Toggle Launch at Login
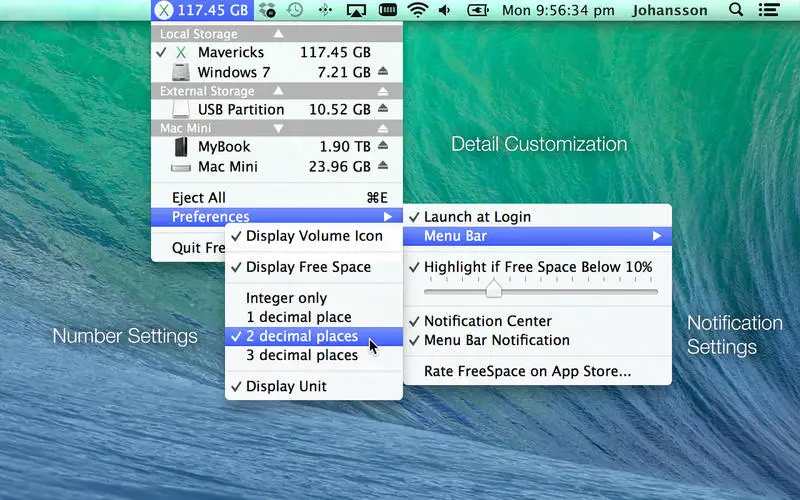 pos(537,217)
